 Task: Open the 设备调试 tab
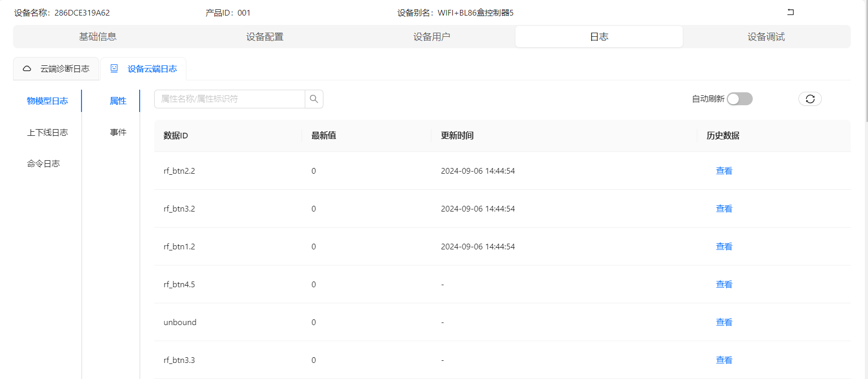(766, 37)
